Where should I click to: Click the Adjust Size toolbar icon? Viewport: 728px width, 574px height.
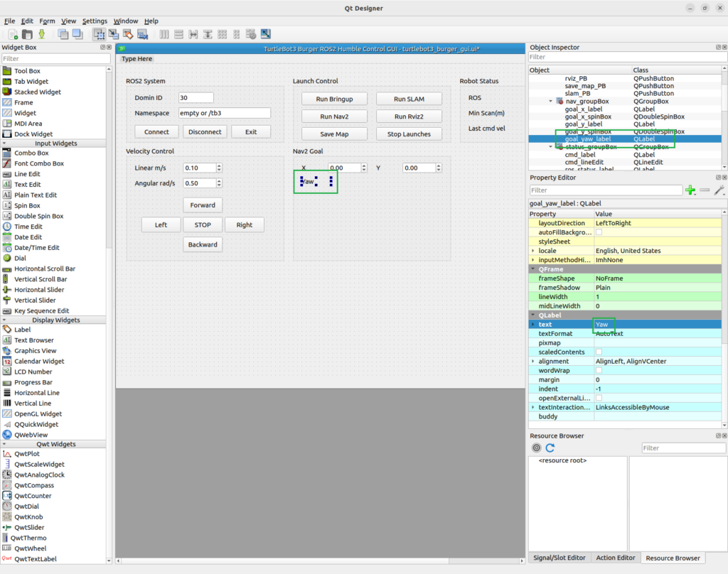pyautogui.click(x=266, y=34)
